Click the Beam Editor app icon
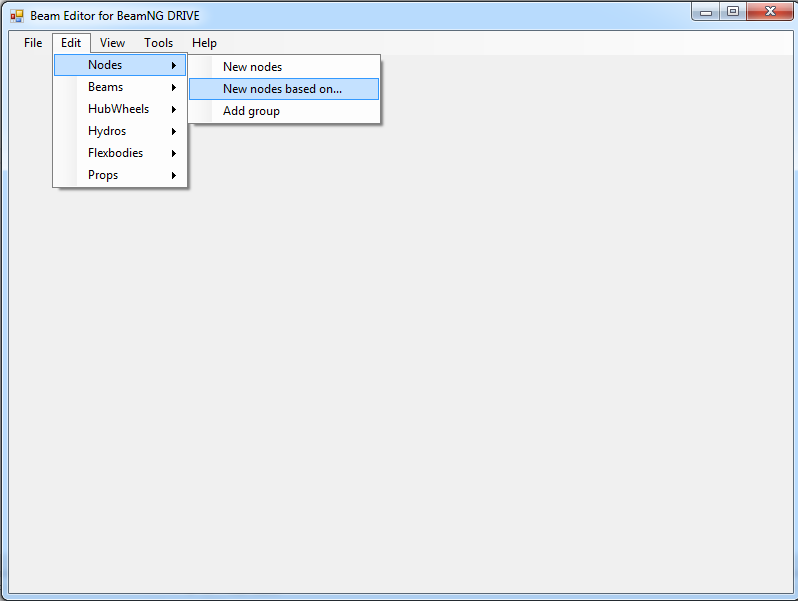 (x=17, y=16)
